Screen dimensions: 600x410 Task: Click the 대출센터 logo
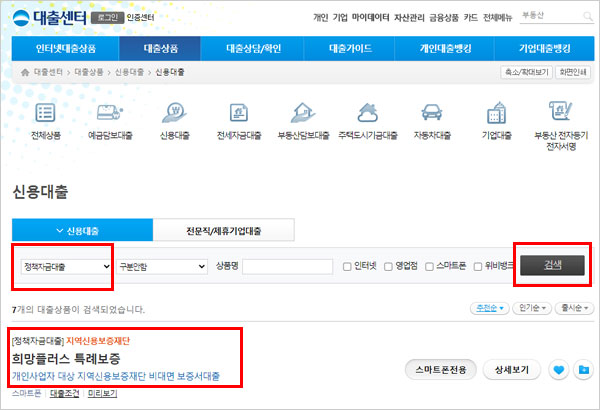click(x=49, y=18)
